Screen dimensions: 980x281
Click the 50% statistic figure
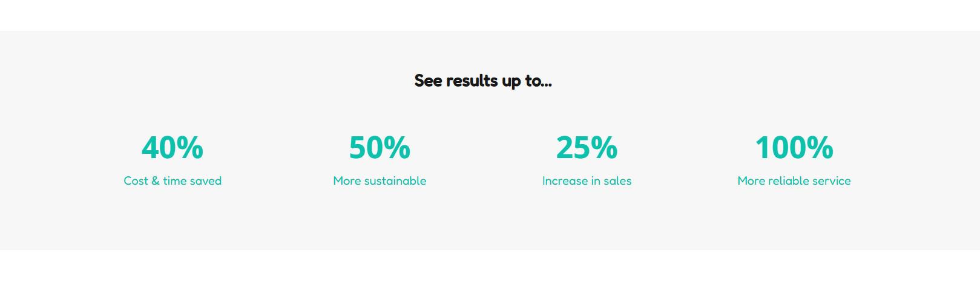(x=380, y=148)
